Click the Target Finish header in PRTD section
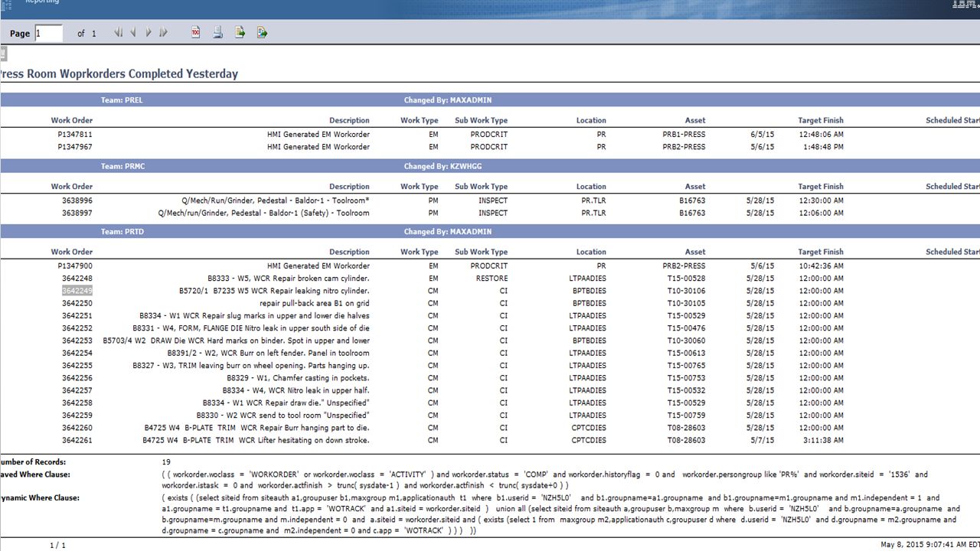 click(x=821, y=252)
